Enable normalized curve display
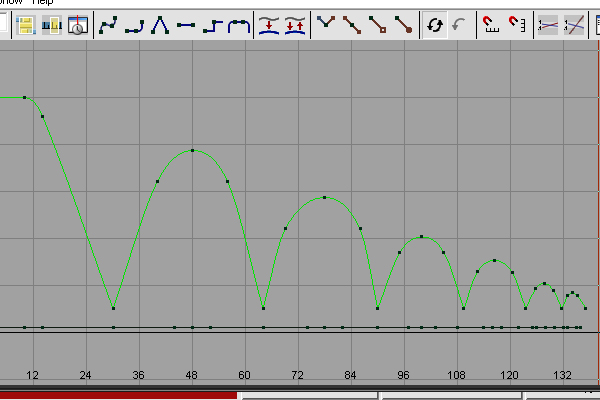The image size is (600, 400). click(x=548, y=25)
